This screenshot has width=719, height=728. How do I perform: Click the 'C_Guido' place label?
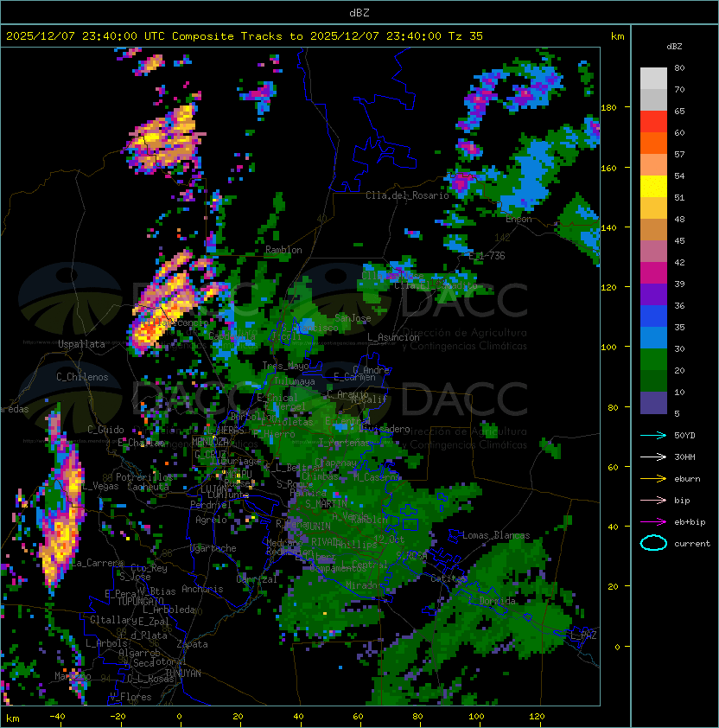click(105, 430)
